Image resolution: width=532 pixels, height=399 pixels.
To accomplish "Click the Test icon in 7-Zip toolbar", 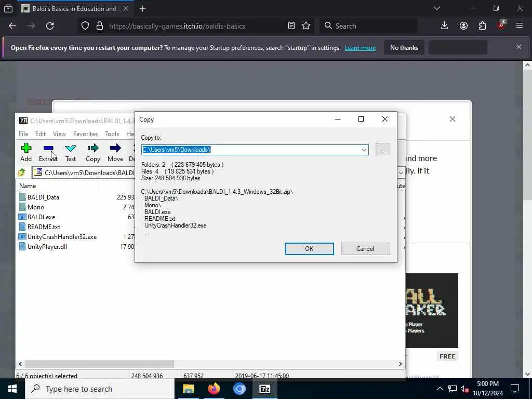I will pos(71,148).
